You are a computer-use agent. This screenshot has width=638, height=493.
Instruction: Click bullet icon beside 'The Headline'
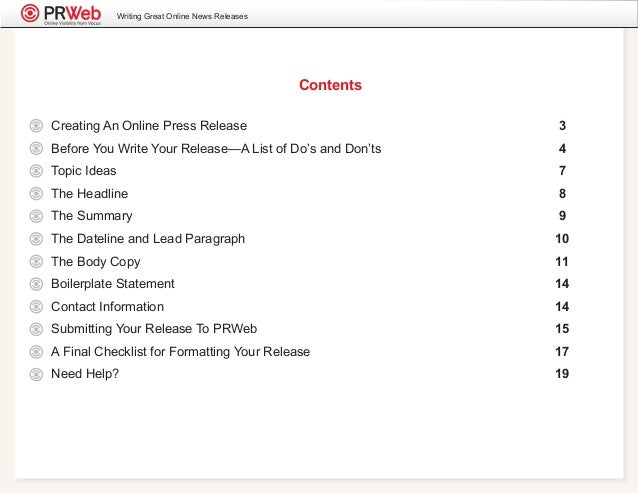[x=36, y=194]
